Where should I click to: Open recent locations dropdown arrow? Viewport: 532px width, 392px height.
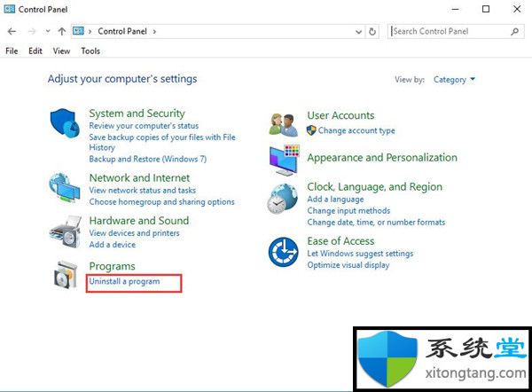[48, 31]
